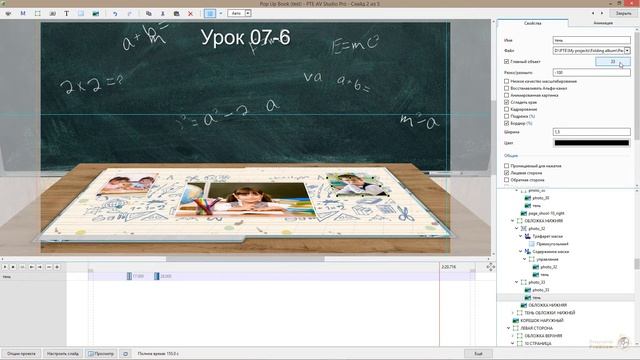Collapse the Трафарет маски node
This screenshot has height=360, width=640.
[521, 236]
